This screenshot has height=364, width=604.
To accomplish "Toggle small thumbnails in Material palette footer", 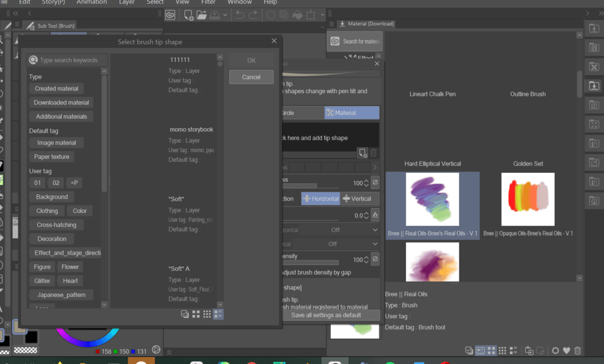I will click(502, 351).
